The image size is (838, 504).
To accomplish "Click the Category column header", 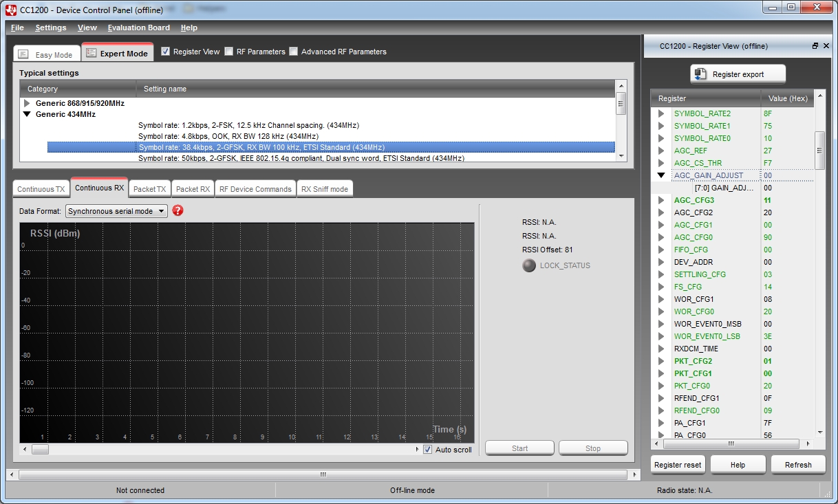I will [x=77, y=89].
